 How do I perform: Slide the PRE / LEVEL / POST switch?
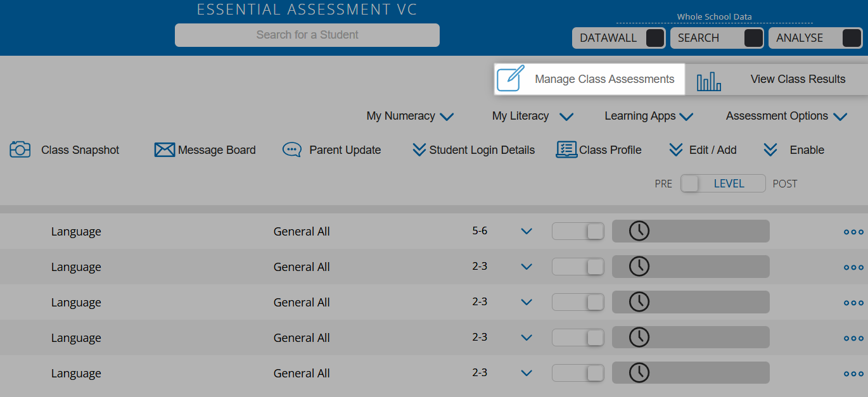pyautogui.click(x=723, y=184)
